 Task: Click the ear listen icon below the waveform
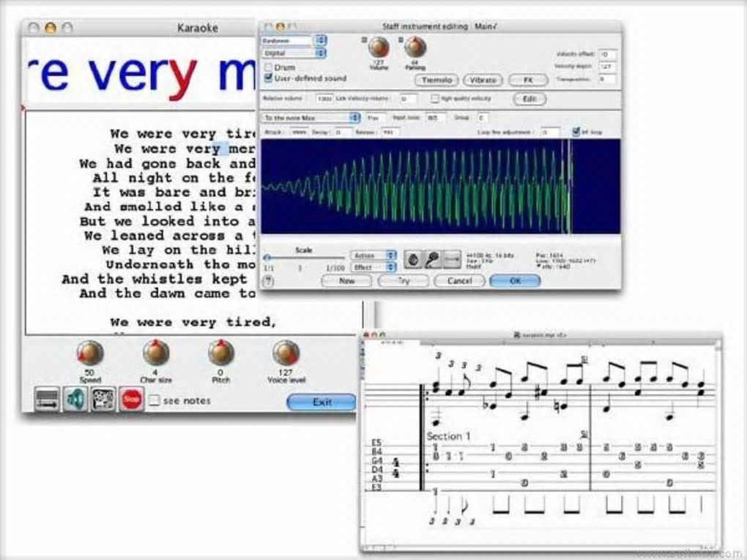tap(414, 260)
